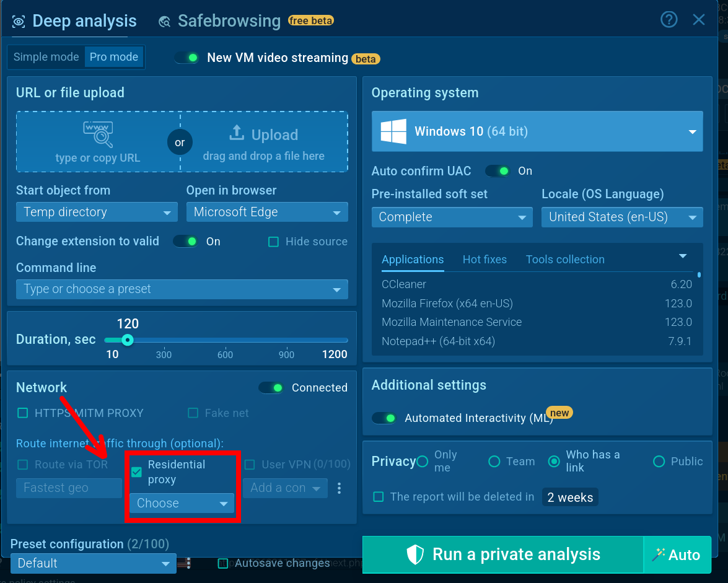Select the Mozilla Firefox (x64 en-US) row
Viewport: 728px width, 583px height.
coord(537,304)
